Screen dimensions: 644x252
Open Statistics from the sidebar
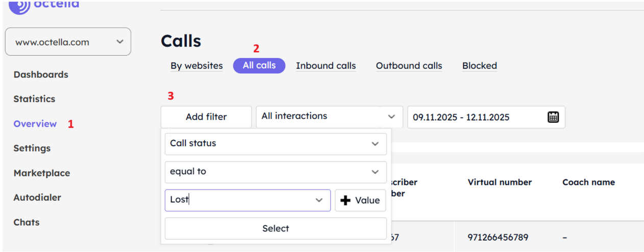(34, 99)
